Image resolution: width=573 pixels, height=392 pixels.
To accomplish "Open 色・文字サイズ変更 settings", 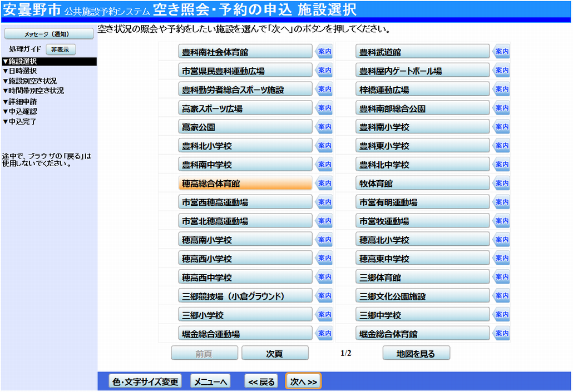I will coord(145,381).
